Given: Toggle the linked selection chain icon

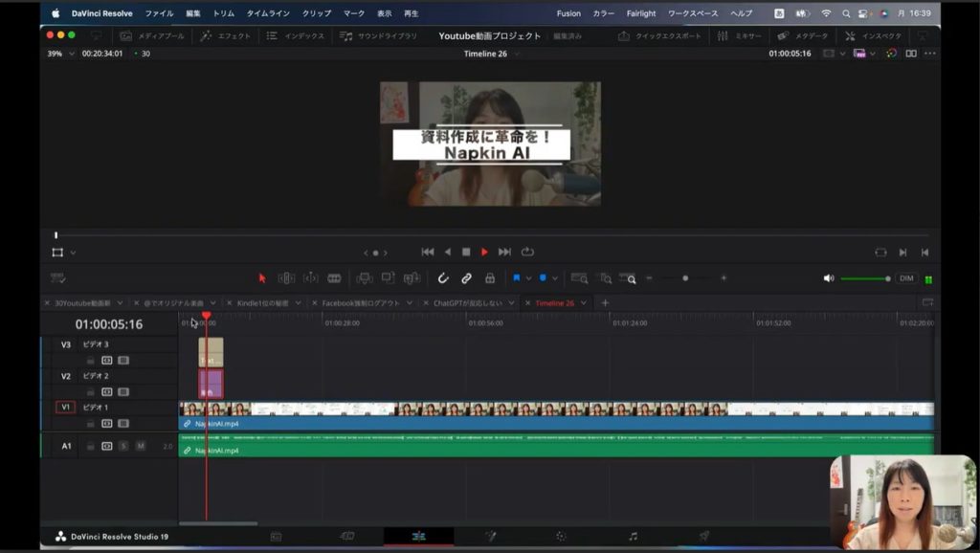Looking at the screenshot, I should 466,278.
